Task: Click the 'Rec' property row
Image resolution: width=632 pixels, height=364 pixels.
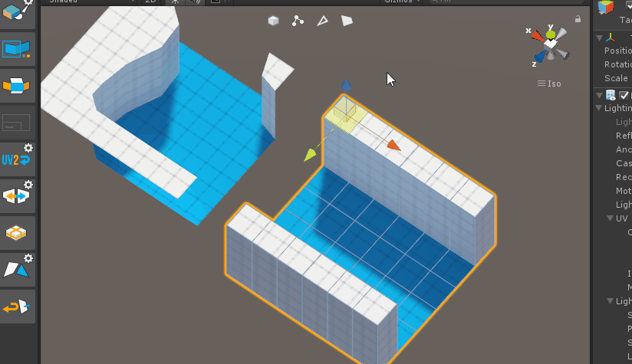Action: coord(624,177)
